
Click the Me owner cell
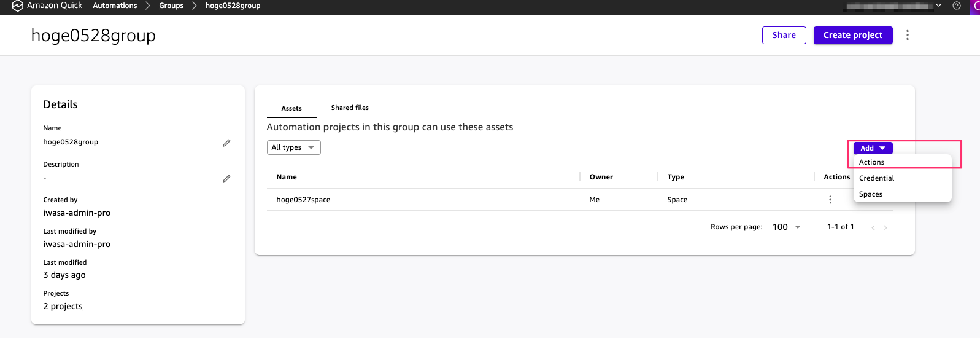(x=595, y=200)
